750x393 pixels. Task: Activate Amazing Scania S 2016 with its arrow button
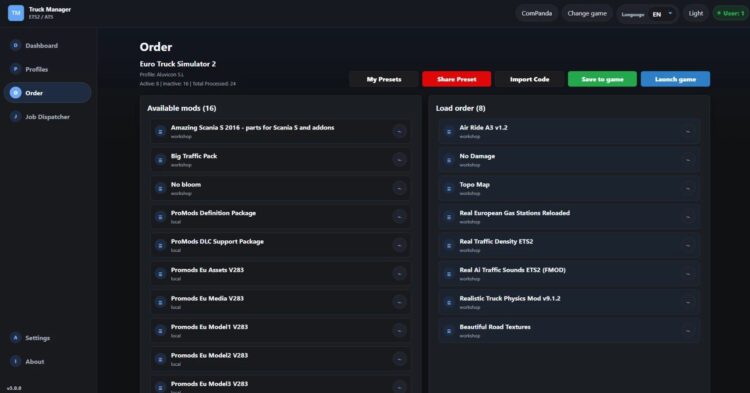click(x=399, y=131)
